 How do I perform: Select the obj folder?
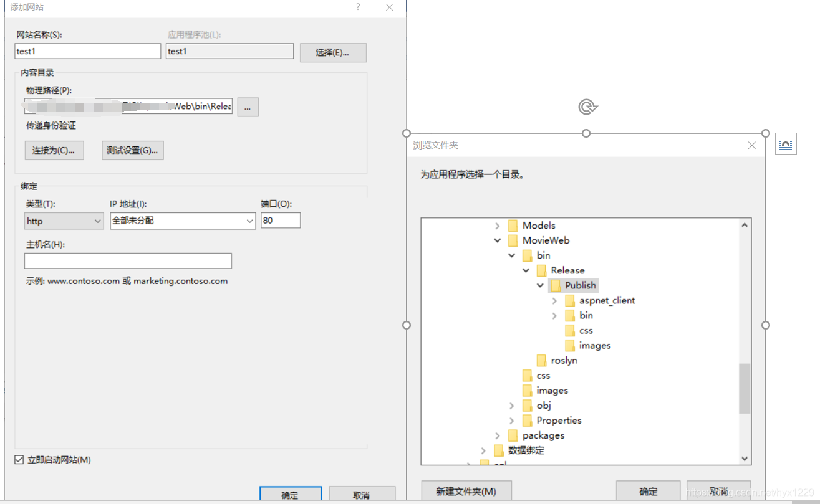(x=544, y=406)
